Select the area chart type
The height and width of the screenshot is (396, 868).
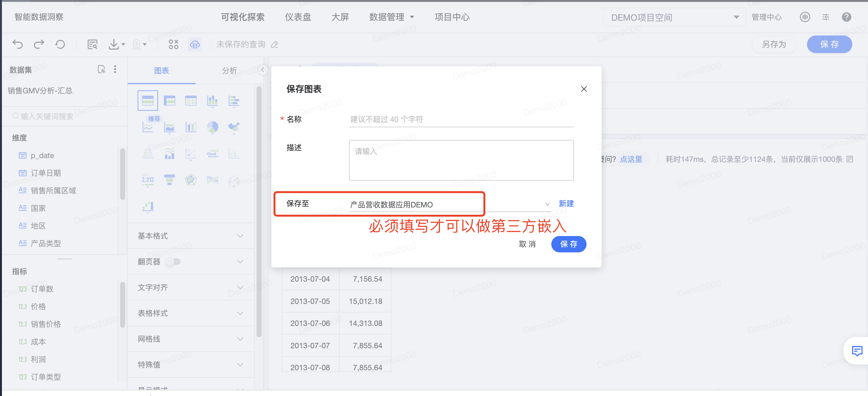coord(170,127)
